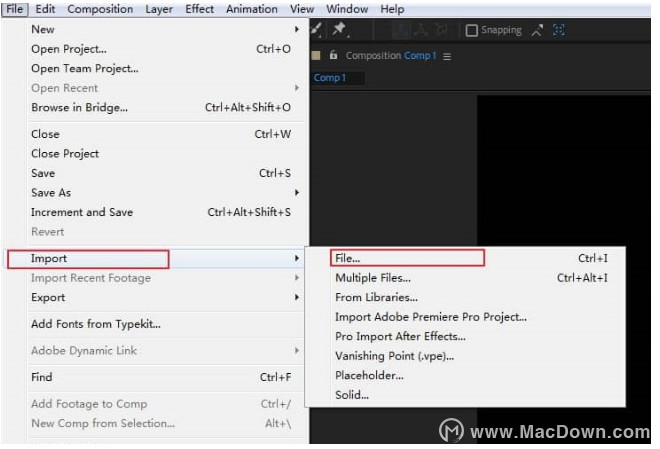Open the Layer menu
Image resolution: width=660 pixels, height=449 pixels.
point(159,9)
